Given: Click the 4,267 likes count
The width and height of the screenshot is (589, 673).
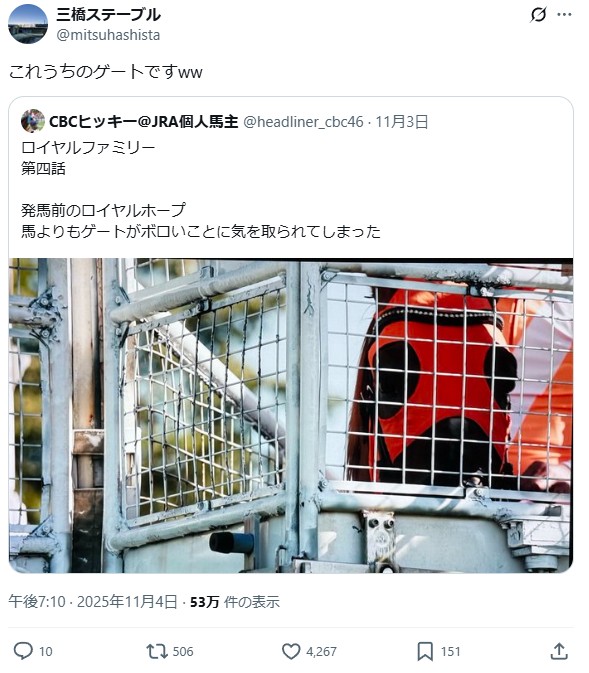Looking at the screenshot, I should [321, 652].
